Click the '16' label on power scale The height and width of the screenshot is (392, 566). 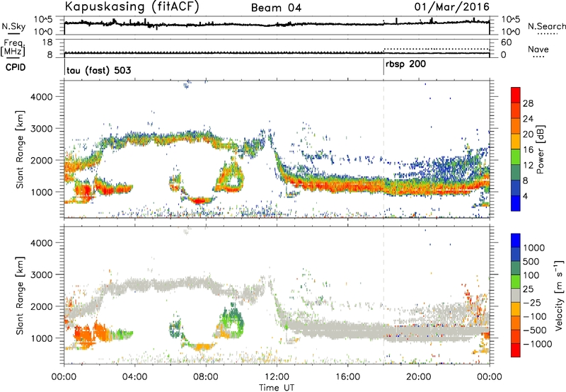(528, 150)
